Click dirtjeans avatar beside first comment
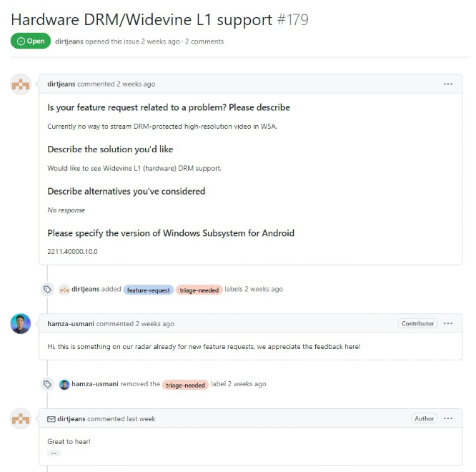476x472 pixels. tap(21, 84)
